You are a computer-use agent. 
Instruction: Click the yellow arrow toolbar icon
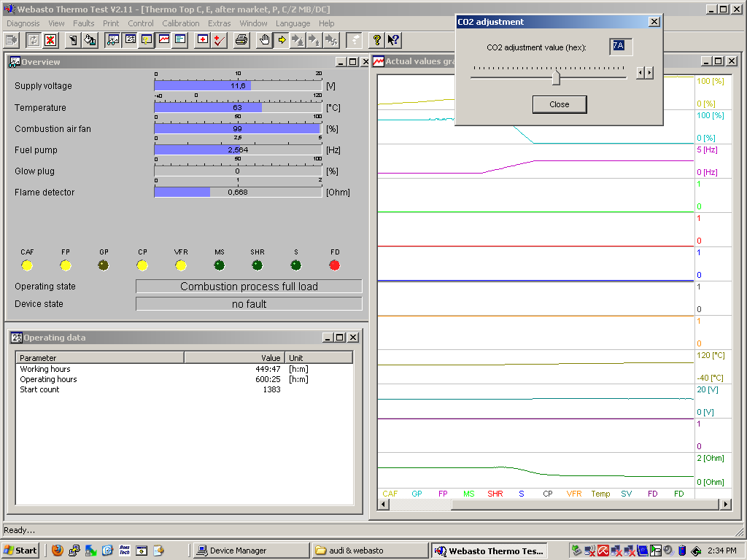click(282, 39)
